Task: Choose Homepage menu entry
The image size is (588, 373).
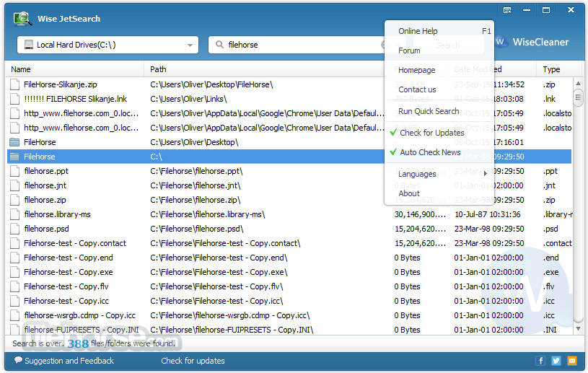Action: click(439, 70)
